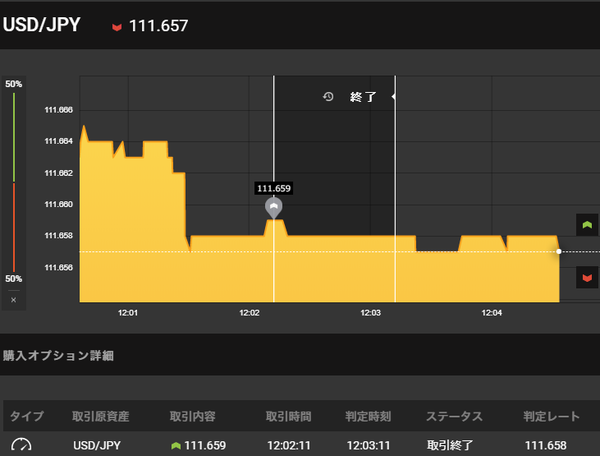
Task: Click the 判定レート column header
Action: pyautogui.click(x=551, y=416)
